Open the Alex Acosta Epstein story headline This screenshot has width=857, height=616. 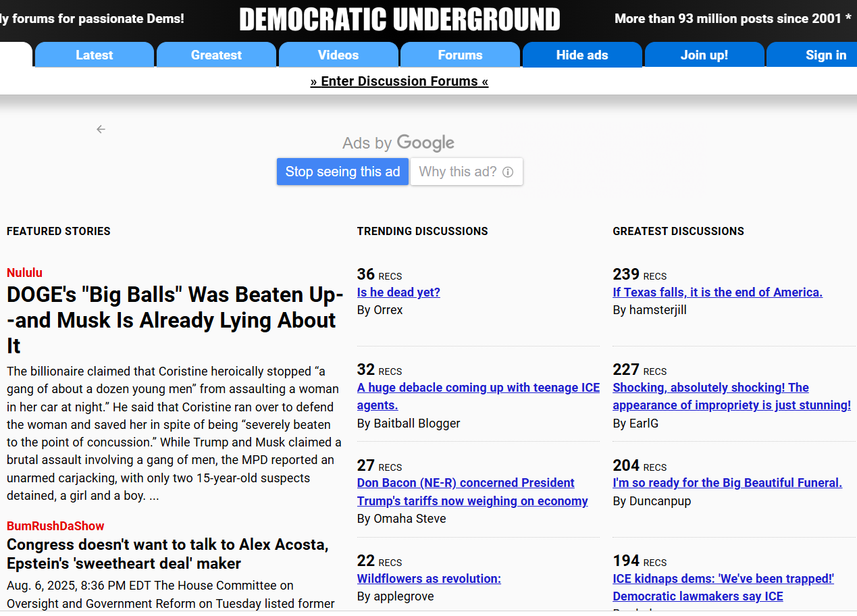coord(167,554)
